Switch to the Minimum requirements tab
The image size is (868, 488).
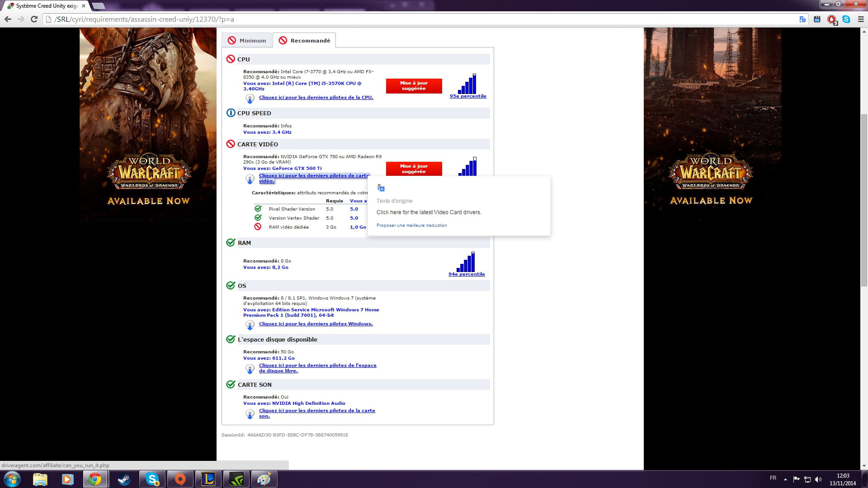pyautogui.click(x=247, y=41)
